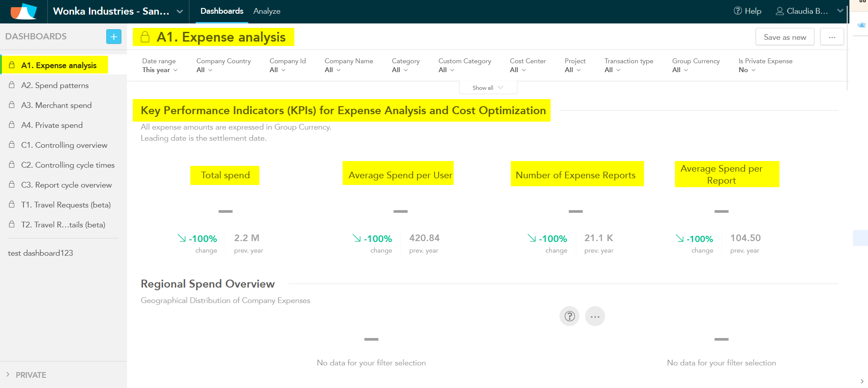Image resolution: width=868 pixels, height=388 pixels.
Task: Click the user profile icon for Claudia
Action: coord(779,11)
